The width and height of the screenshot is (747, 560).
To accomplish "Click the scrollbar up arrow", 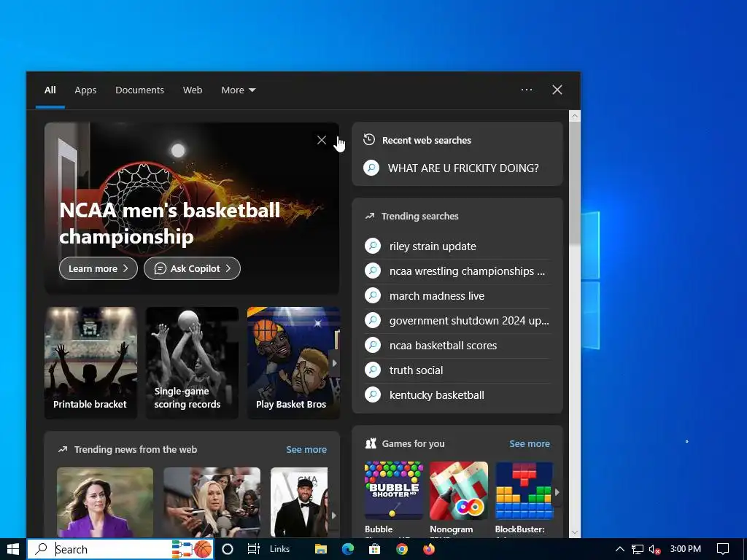I will click(575, 116).
